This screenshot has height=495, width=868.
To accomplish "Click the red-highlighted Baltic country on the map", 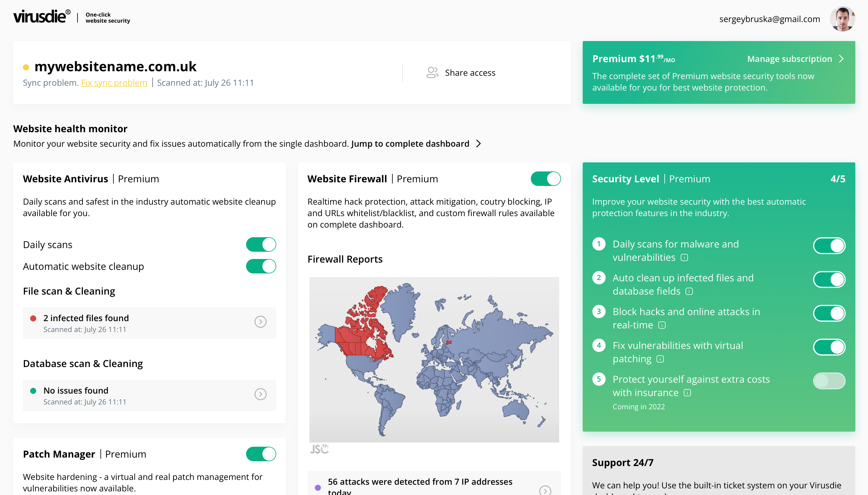I will 449,342.
